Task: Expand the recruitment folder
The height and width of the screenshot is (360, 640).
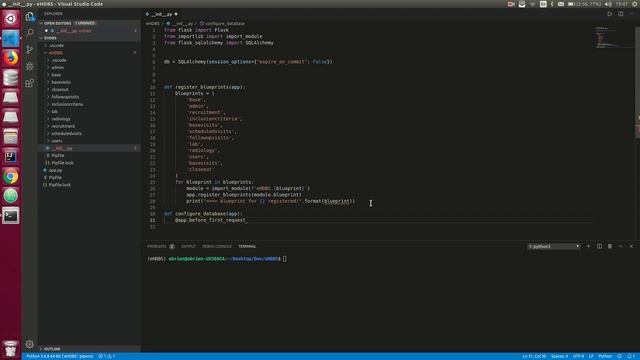Action: tap(63, 126)
